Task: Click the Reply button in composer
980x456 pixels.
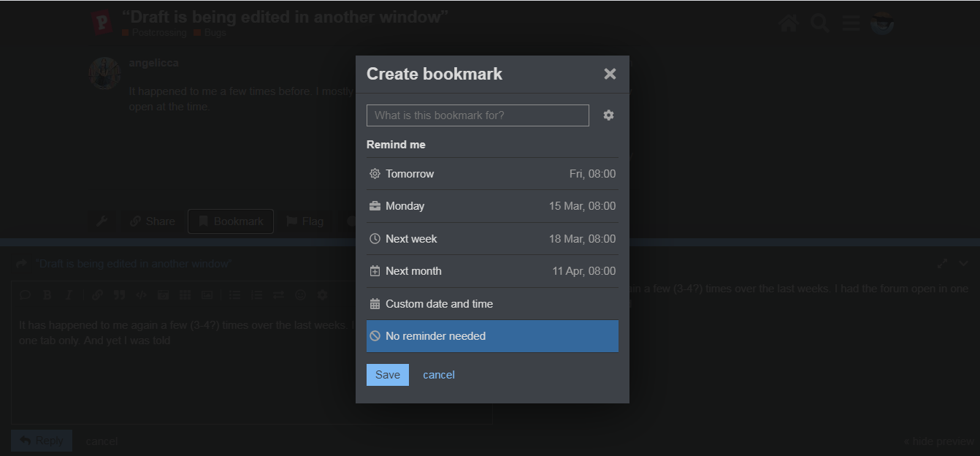Action: click(x=42, y=441)
